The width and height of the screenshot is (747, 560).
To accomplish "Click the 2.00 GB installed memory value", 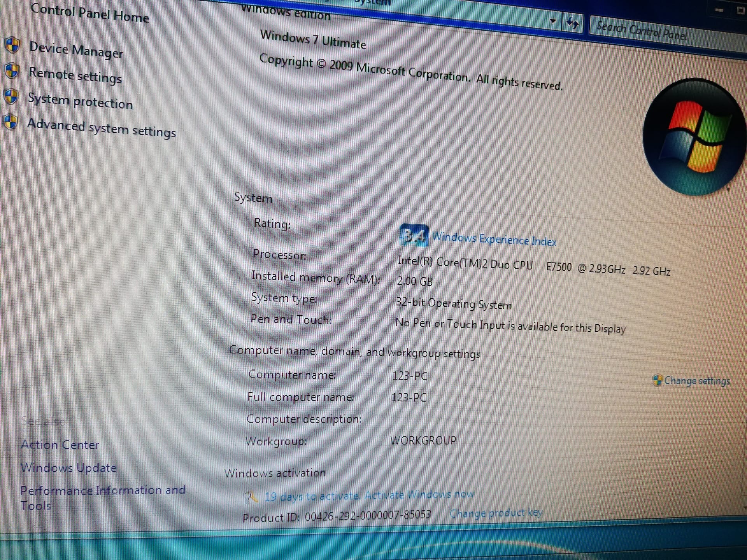I will coord(415,281).
